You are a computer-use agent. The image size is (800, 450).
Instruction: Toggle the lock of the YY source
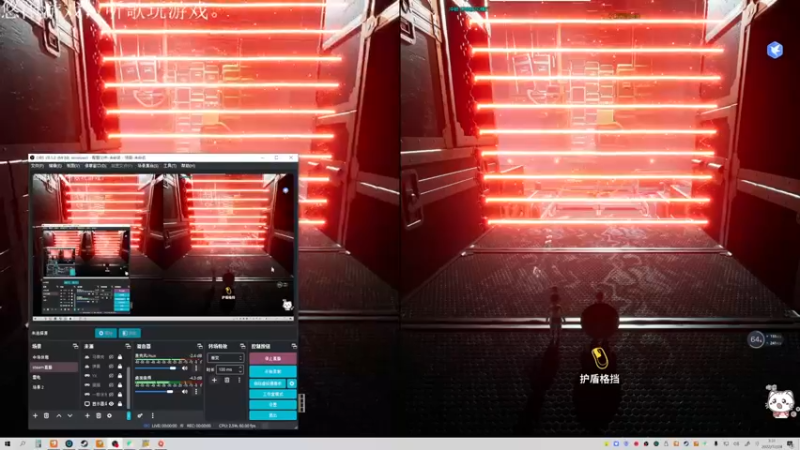click(120, 376)
